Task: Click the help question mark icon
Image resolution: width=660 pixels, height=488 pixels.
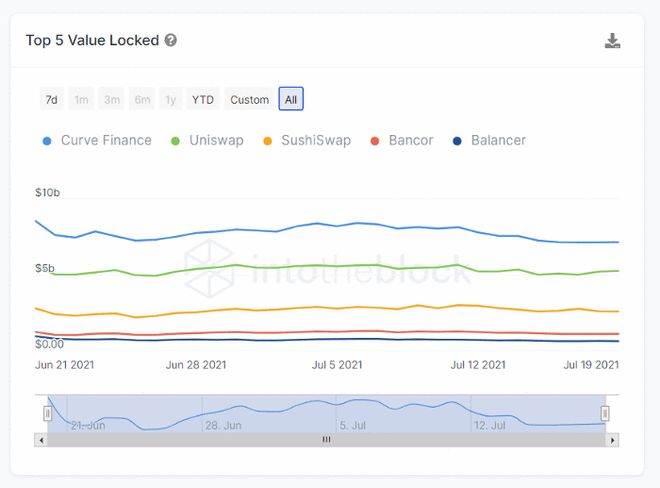Action: 171,41
